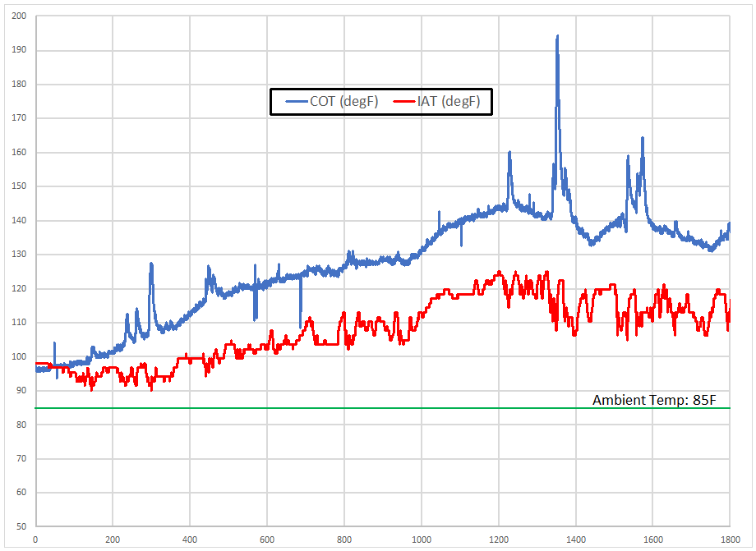The height and width of the screenshot is (551, 756).
Task: Select the red line swatch in legend
Action: coord(403,102)
